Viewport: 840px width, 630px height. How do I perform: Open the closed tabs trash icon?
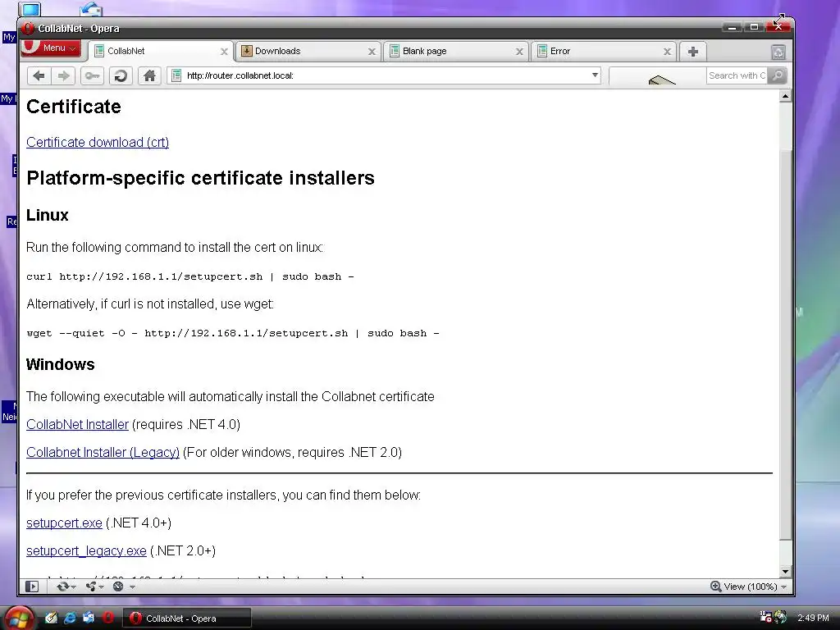(778, 52)
